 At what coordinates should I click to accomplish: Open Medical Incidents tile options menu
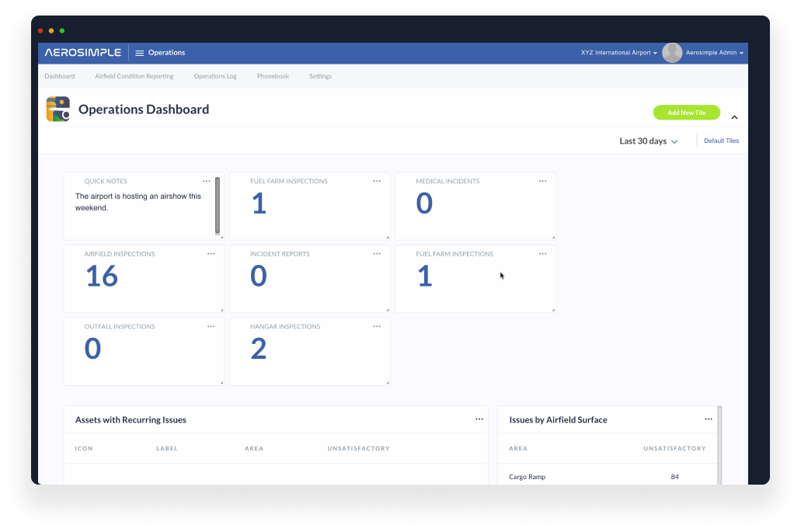[x=542, y=180]
